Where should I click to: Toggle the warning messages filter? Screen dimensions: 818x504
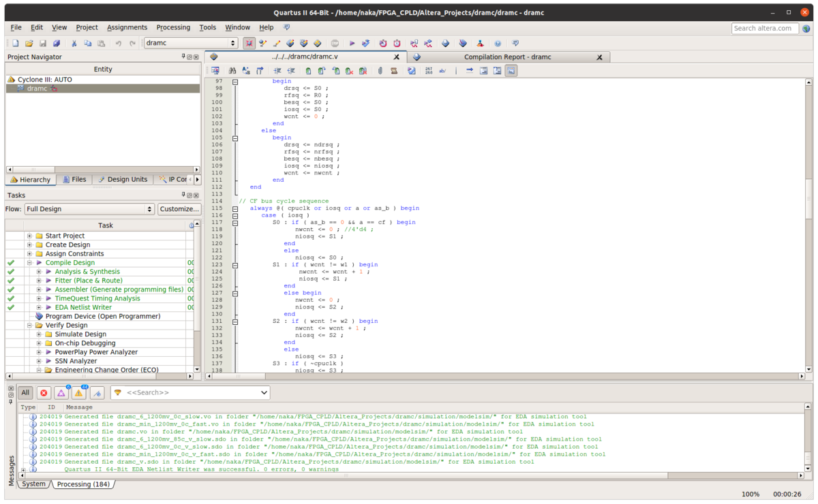click(x=79, y=393)
